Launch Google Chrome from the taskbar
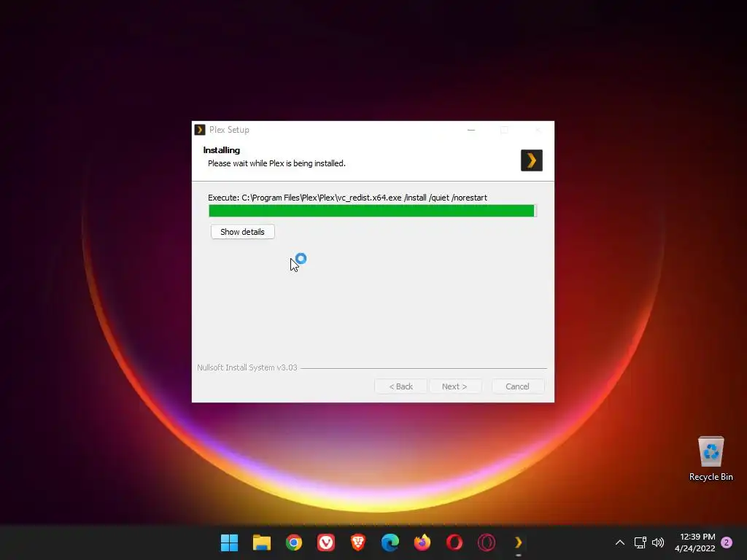The image size is (747, 560). click(294, 542)
